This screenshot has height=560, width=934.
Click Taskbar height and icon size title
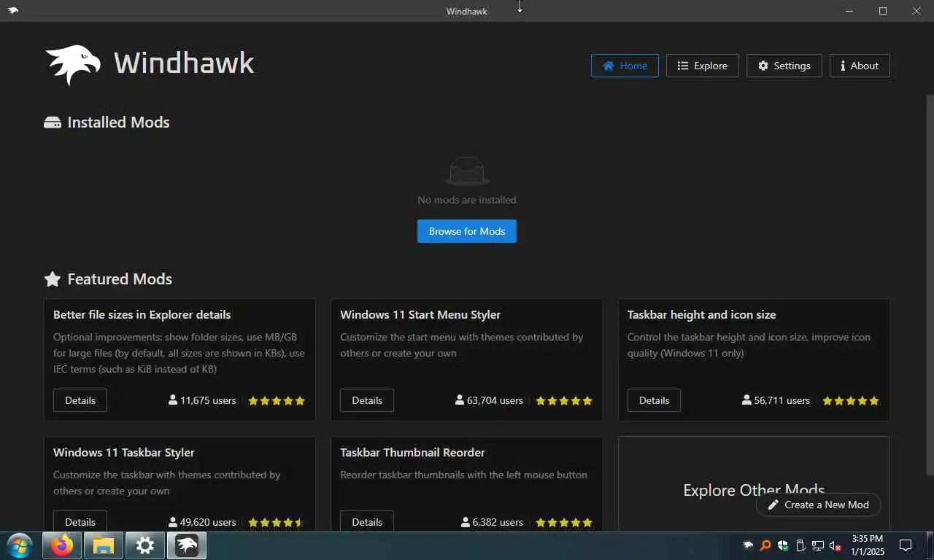tap(701, 315)
